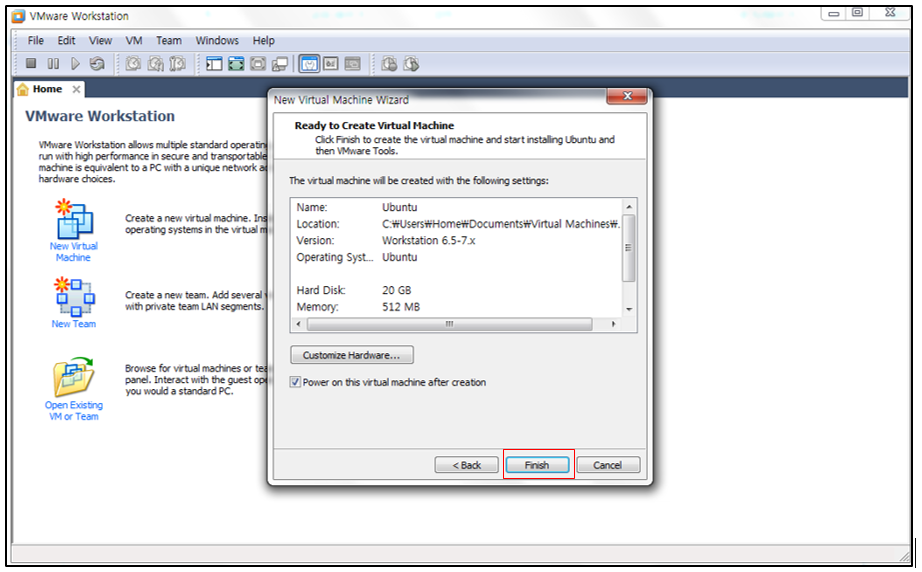Image resolution: width=922 pixels, height=572 pixels.
Task: Select the highlighted summary view toolbar icon
Action: (x=309, y=63)
